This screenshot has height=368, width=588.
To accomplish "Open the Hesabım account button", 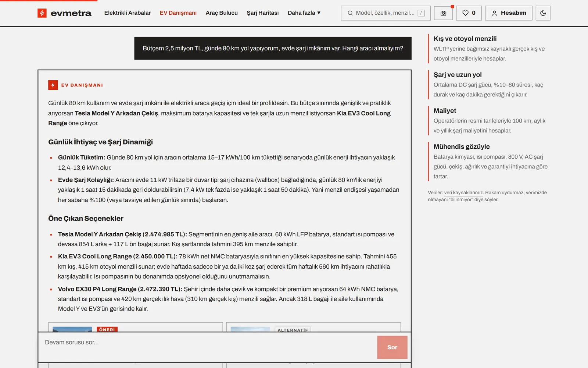I will pos(509,13).
